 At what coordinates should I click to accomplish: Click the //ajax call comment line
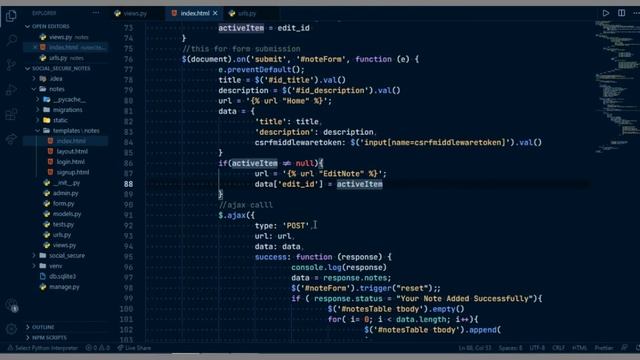[x=246, y=205]
